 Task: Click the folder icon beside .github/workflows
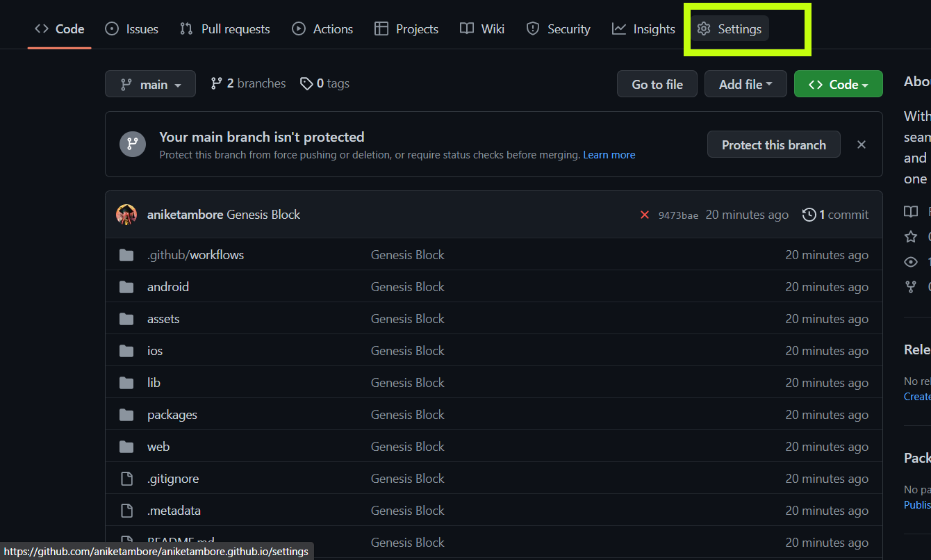point(126,255)
